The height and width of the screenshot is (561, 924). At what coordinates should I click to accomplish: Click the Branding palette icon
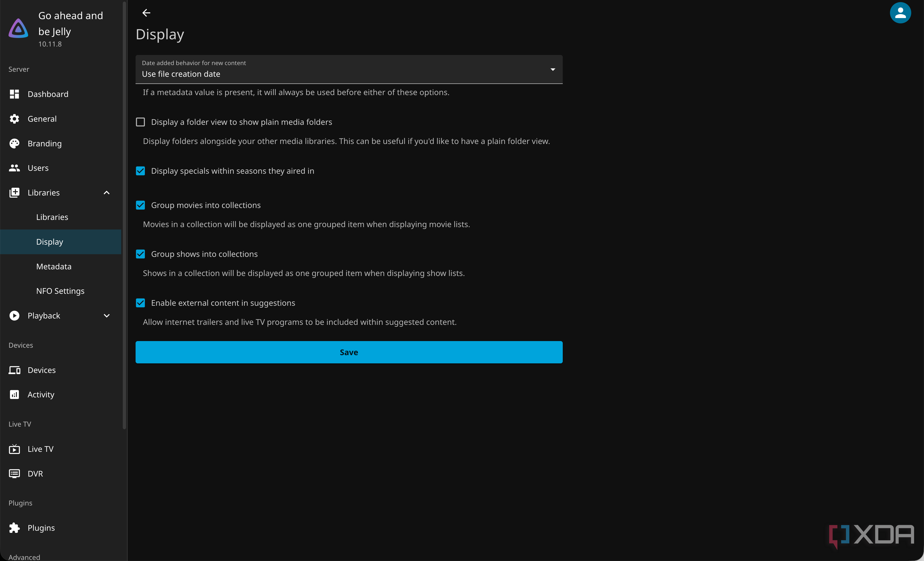[14, 143]
